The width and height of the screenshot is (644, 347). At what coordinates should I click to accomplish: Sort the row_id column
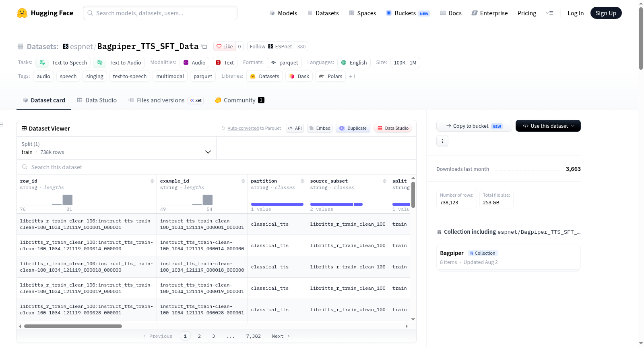(152, 181)
